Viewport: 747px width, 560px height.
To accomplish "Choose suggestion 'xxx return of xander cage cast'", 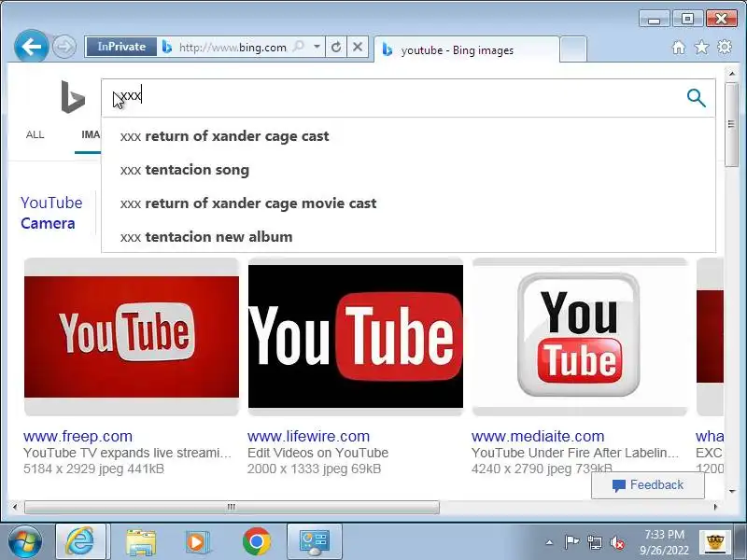I will [x=408, y=136].
